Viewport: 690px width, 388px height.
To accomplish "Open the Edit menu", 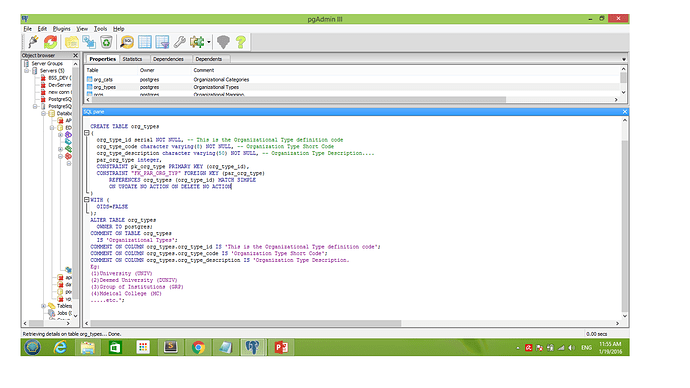I will point(42,29).
